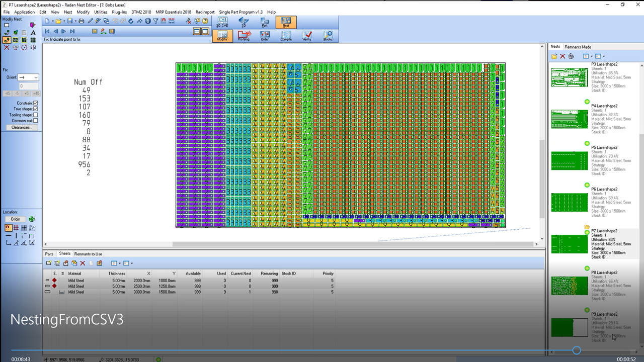Go to first nest arrow icon
The width and height of the screenshot is (644, 362).
(x=47, y=31)
